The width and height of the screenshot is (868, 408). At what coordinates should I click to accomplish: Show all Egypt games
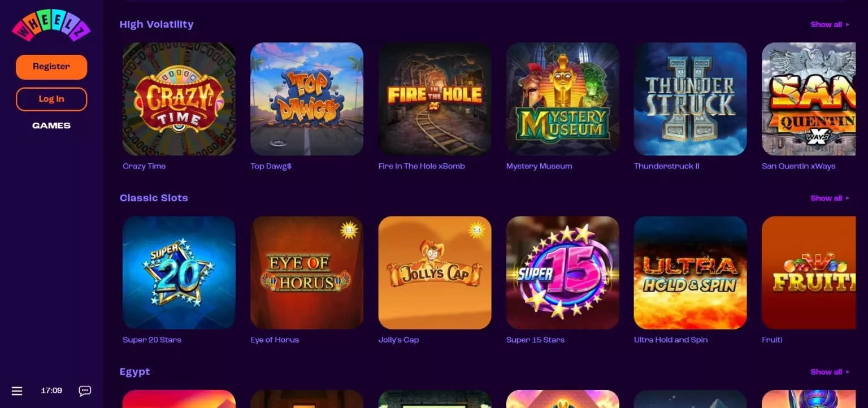pos(830,372)
